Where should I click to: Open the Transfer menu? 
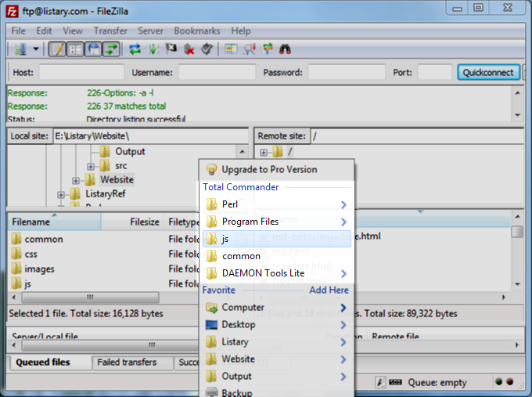[110, 31]
